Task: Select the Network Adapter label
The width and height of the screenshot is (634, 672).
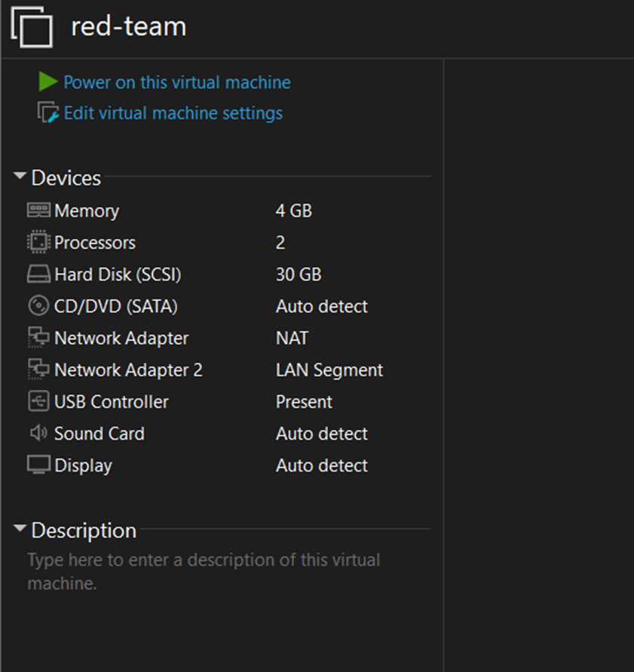Action: click(x=121, y=339)
